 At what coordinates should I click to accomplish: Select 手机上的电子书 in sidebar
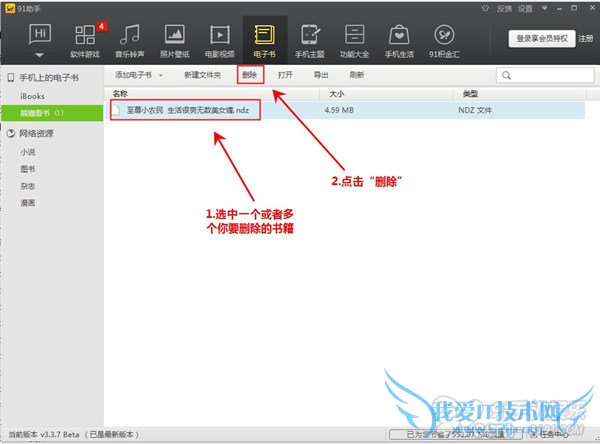point(49,78)
